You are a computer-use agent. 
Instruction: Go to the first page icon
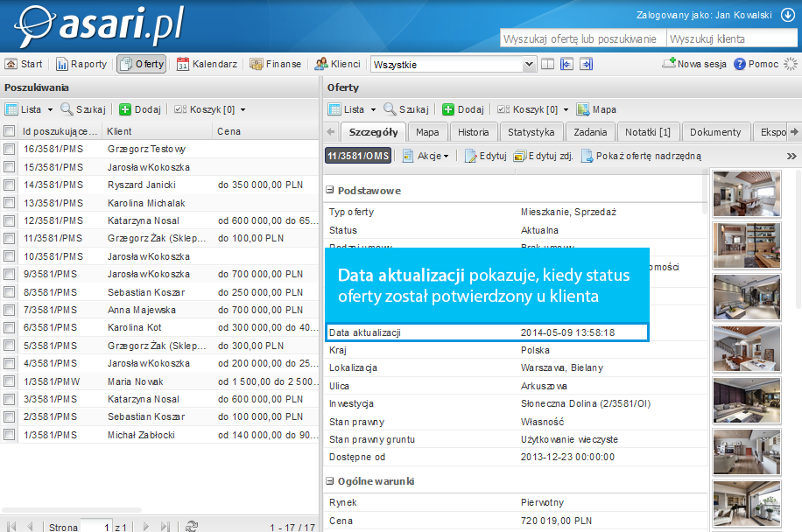pyautogui.click(x=11, y=526)
